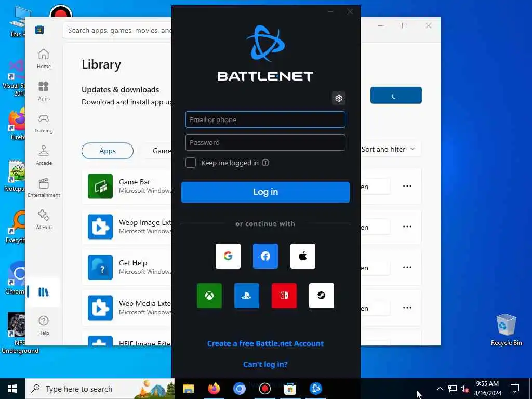Focus the Email or phone field
This screenshot has height=399, width=532.
[x=265, y=119]
